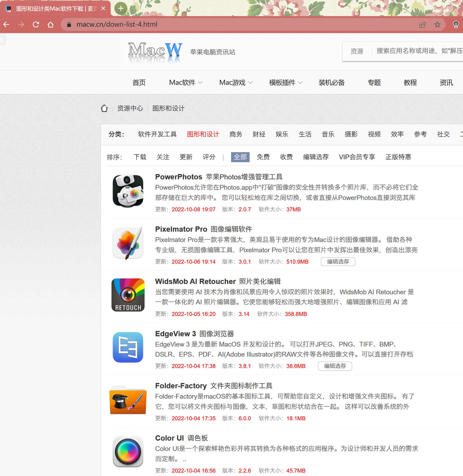
Task: Filter by 编辑选荐 in sort row
Action: point(316,157)
